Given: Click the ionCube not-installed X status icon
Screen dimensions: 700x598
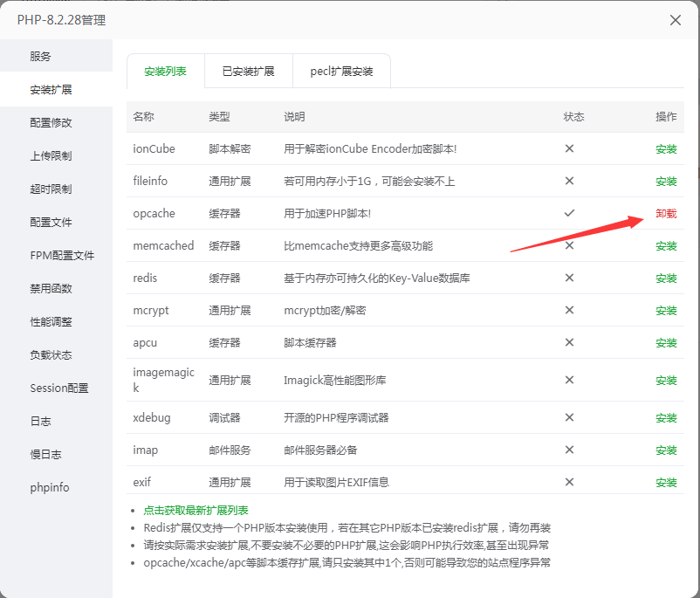Looking at the screenshot, I should pos(569,148).
